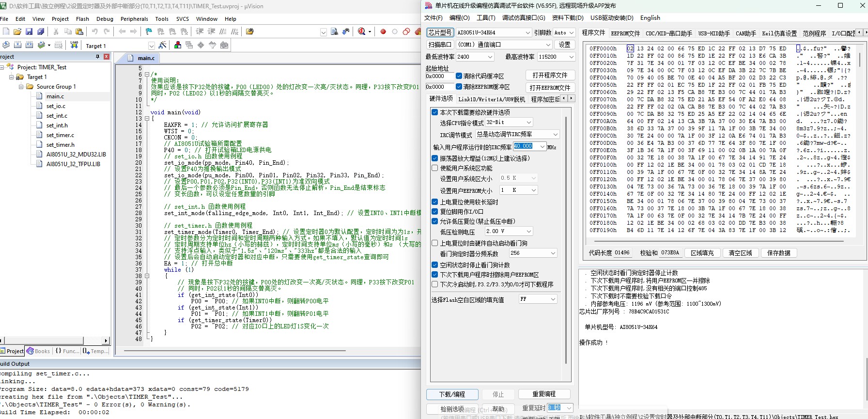This screenshot has height=419, width=868.
Task: Toggle the stop watchdog counting when idle checkbox
Action: (x=434, y=265)
